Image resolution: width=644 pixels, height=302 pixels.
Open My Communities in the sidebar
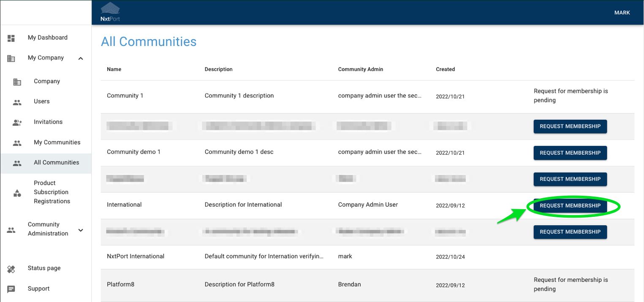(57, 143)
